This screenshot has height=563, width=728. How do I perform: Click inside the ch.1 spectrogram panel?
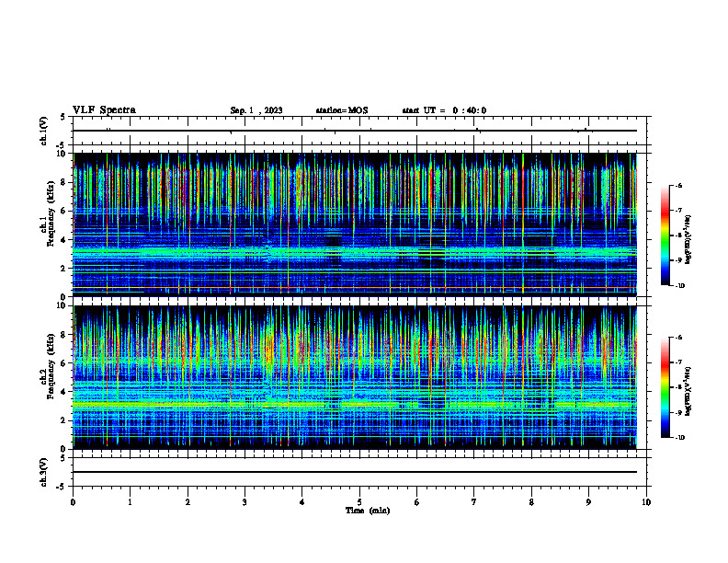355,224
